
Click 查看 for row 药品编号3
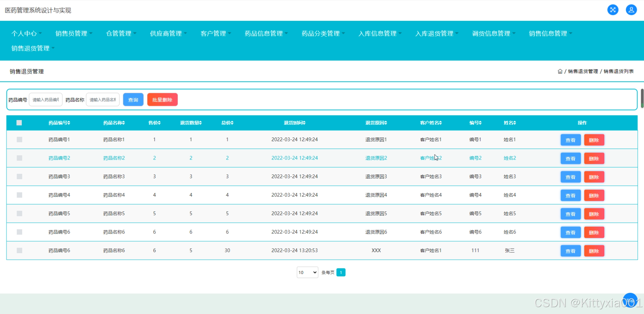click(571, 177)
